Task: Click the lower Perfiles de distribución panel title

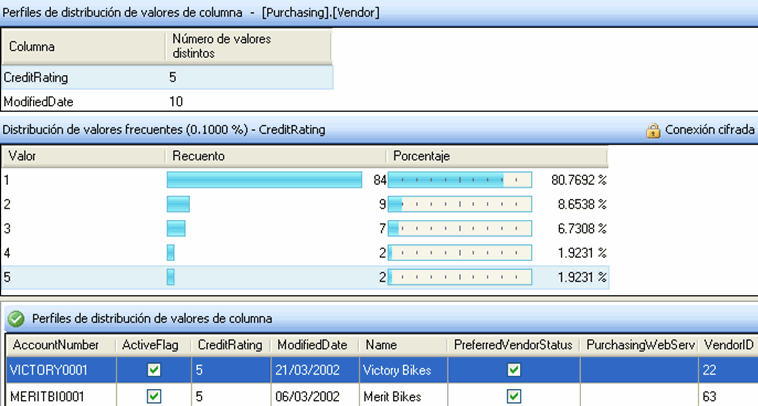Action: tap(152, 319)
